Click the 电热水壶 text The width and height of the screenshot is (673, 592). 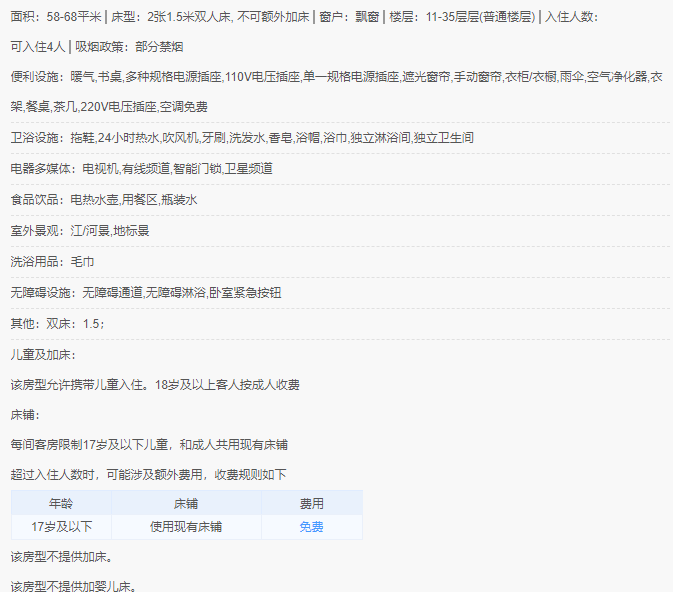[x=94, y=200]
